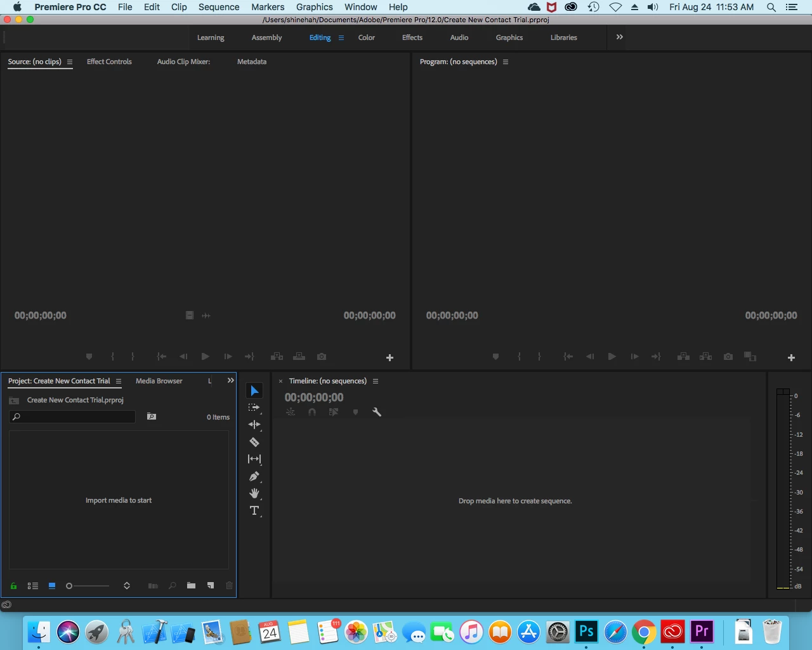Switch to Effect Controls tab
The width and height of the screenshot is (812, 650).
coord(109,62)
